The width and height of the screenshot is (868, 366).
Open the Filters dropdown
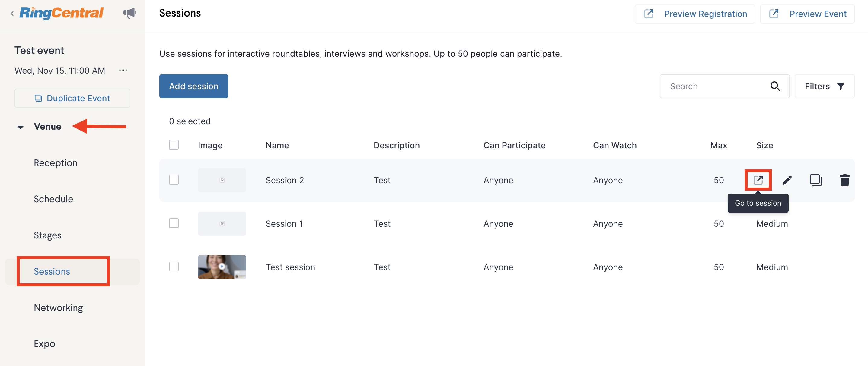824,86
